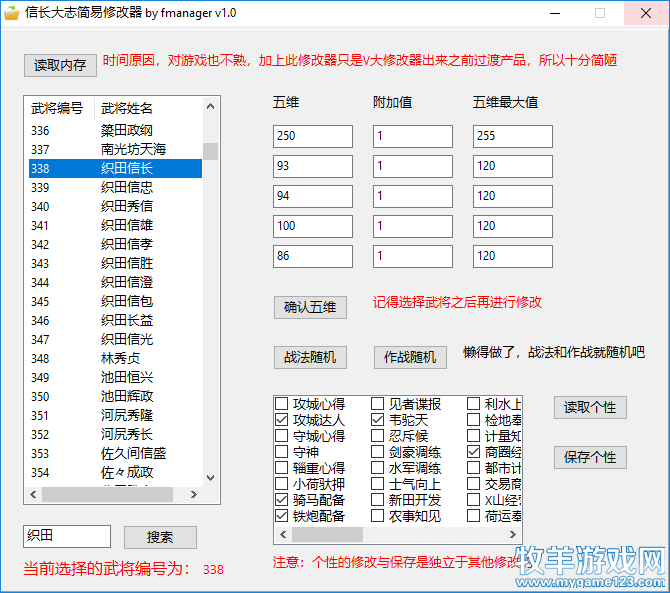Enable the 见者谍报 checkbox
This screenshot has height=593, width=670.
377,404
